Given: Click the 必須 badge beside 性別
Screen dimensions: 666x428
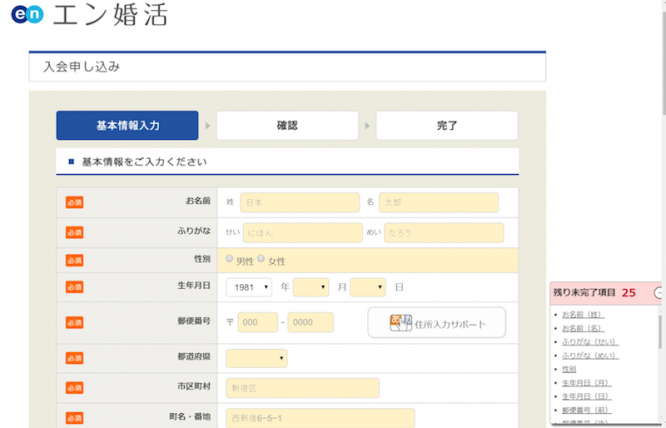Looking at the screenshot, I should [74, 260].
